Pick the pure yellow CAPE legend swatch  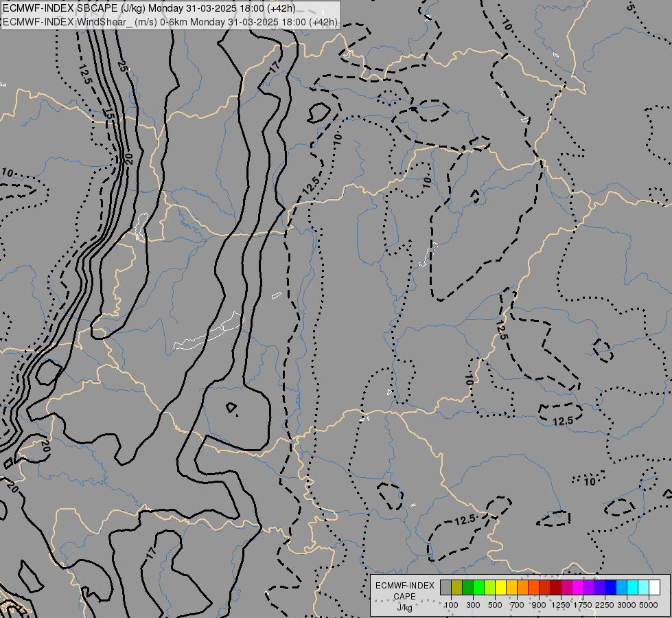coord(500,587)
